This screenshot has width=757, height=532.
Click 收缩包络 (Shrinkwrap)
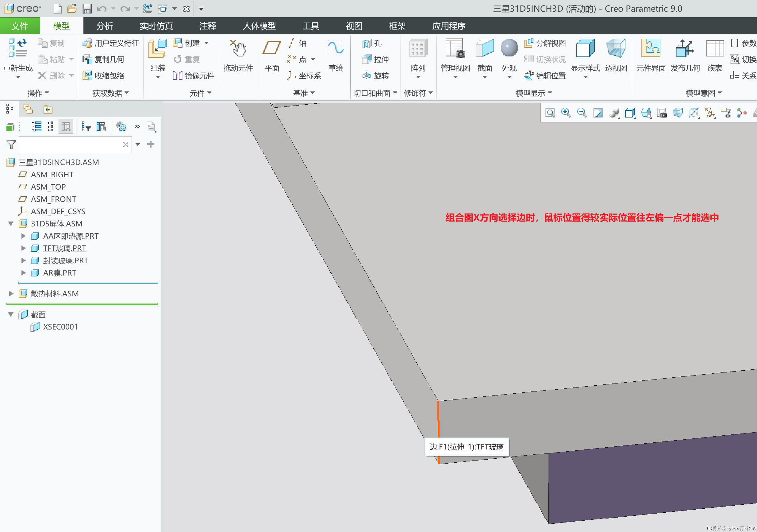tap(103, 75)
